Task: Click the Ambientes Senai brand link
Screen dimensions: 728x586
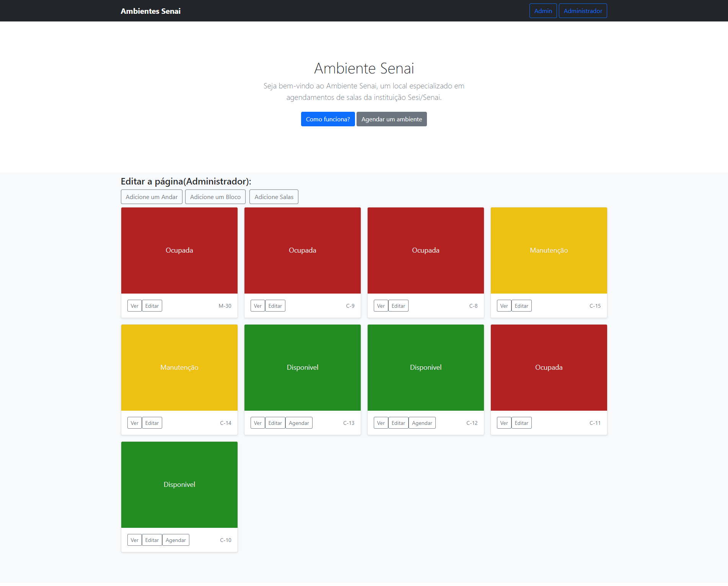Action: click(x=150, y=11)
